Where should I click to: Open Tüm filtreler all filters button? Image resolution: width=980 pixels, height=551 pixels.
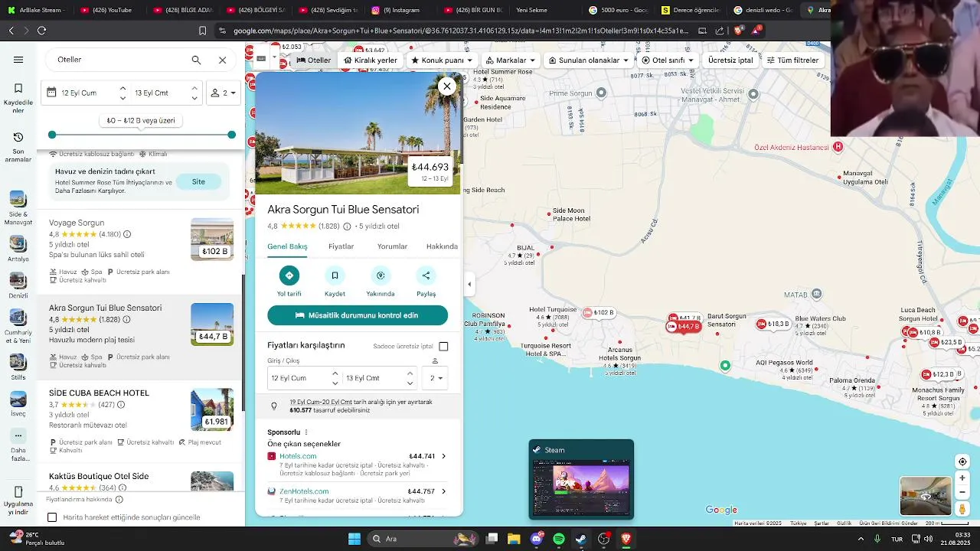pos(792,60)
